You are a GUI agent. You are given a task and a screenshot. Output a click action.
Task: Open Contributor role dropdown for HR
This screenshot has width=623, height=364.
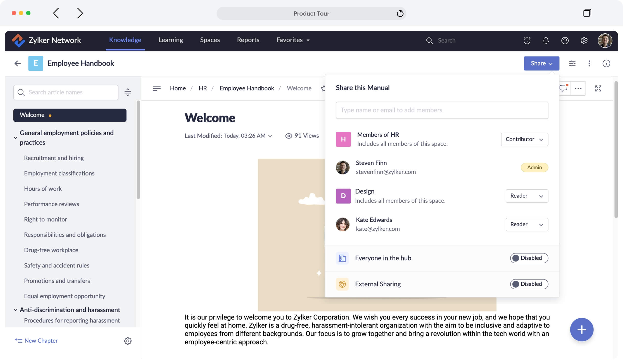(x=524, y=139)
